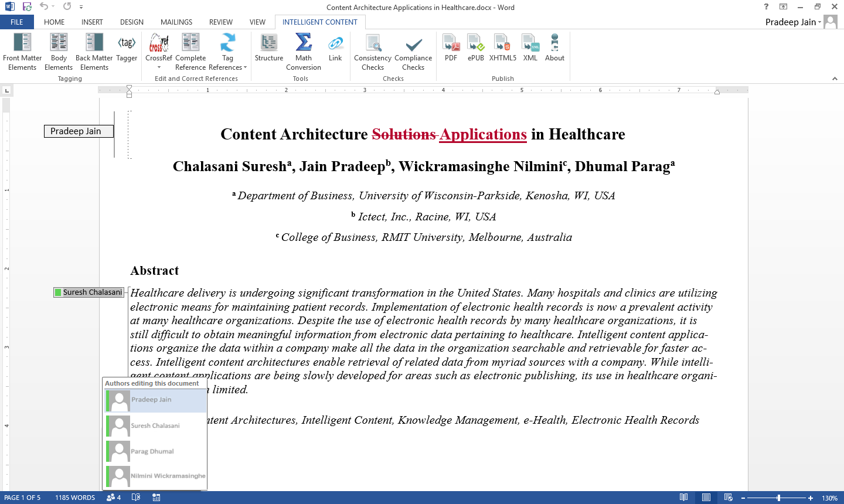Click the macro recording icon in status bar
Image resolution: width=844 pixels, height=504 pixels.
tap(156, 498)
